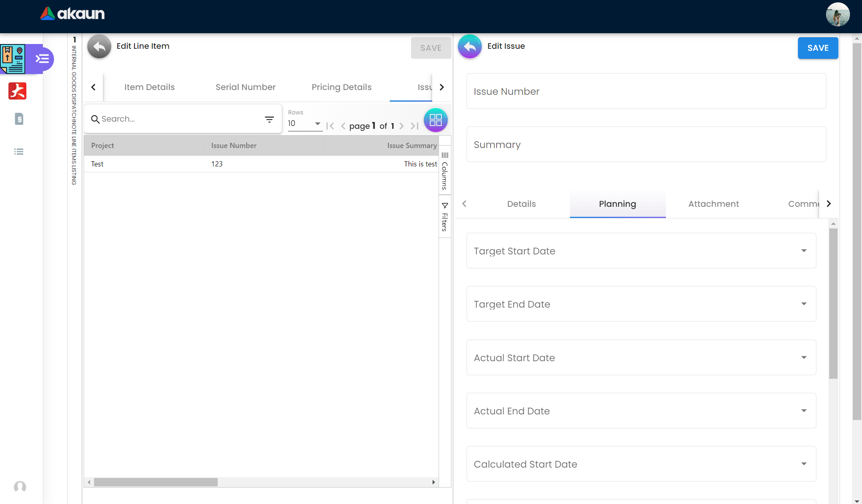Click the Issue Number input field
The height and width of the screenshot is (504, 862).
pos(646,91)
